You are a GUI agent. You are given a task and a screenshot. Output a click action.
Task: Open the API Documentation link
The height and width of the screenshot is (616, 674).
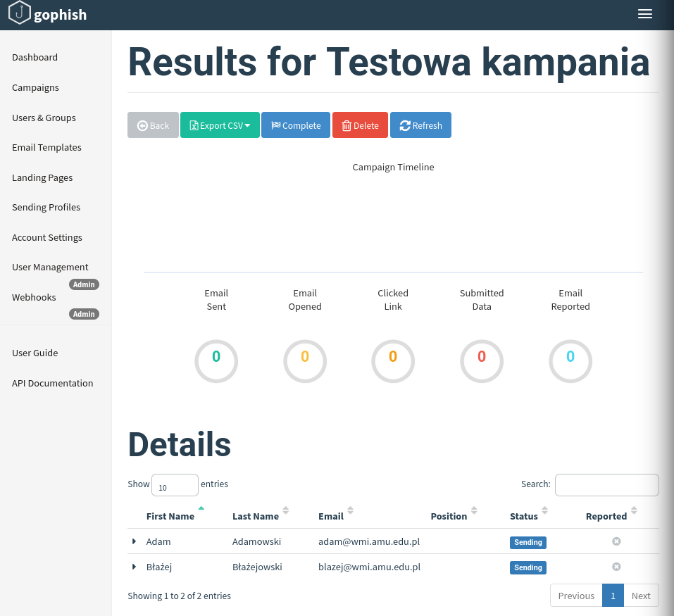pyautogui.click(x=52, y=384)
